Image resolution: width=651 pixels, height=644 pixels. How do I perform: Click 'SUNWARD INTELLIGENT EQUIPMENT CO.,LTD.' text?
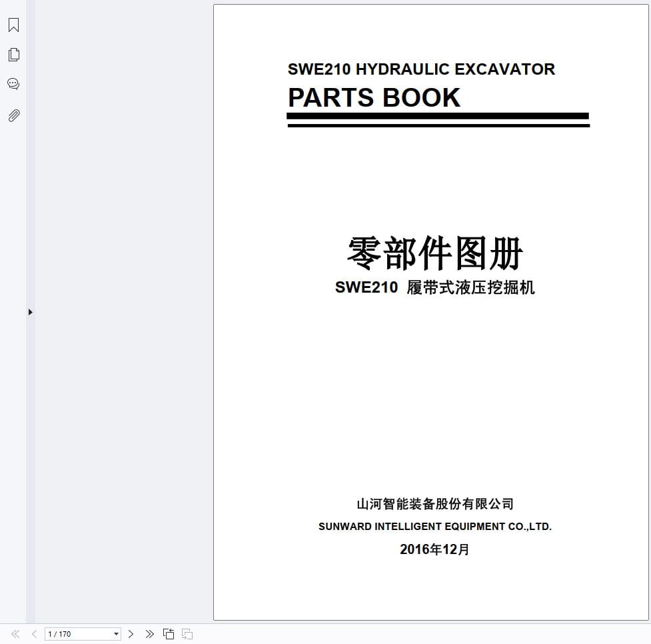[435, 527]
